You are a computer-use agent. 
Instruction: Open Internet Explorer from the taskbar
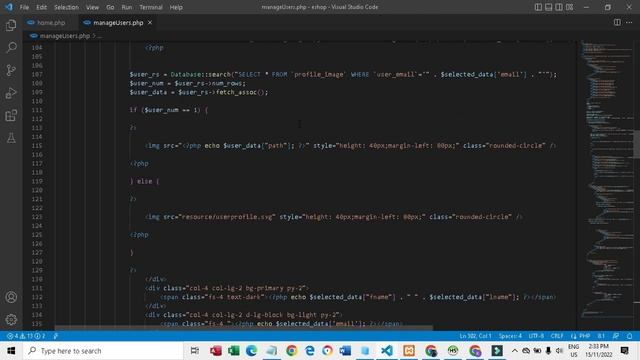pos(310,351)
